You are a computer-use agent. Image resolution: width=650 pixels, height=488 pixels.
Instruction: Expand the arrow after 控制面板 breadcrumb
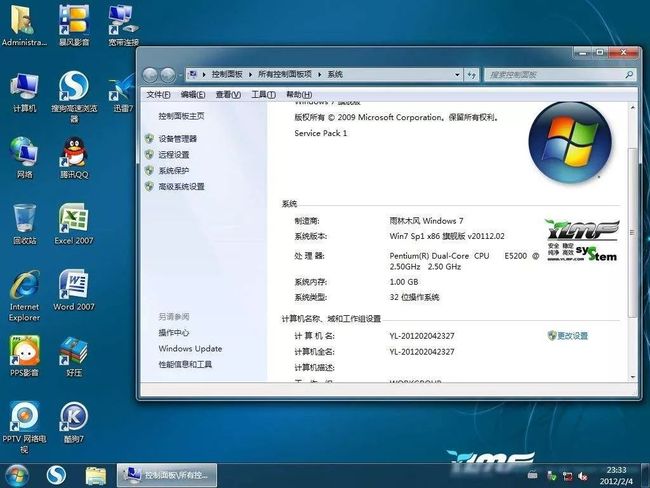tap(250, 75)
